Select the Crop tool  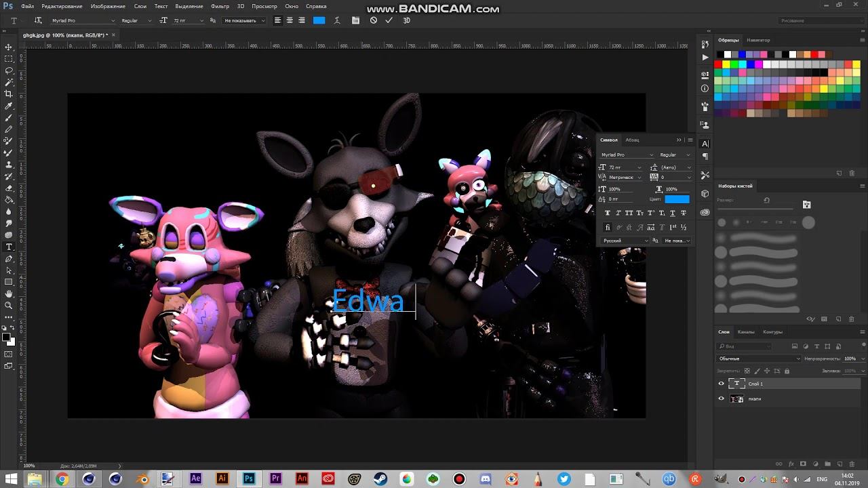[x=9, y=94]
